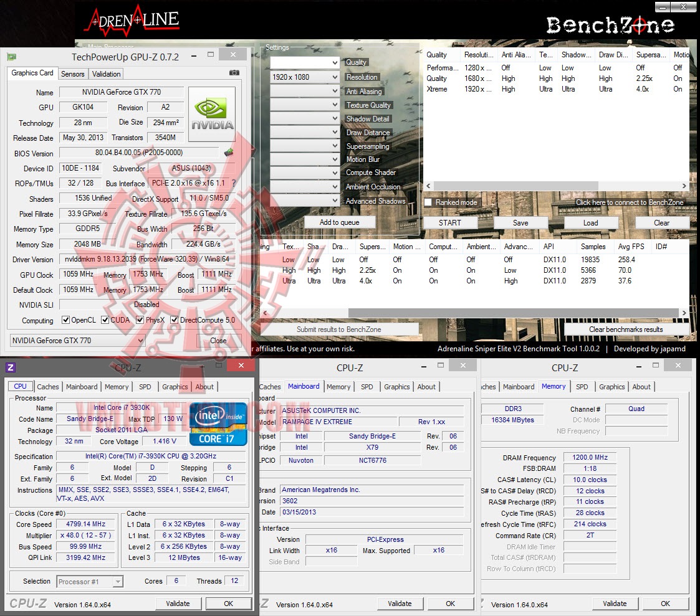Open the Graphics Card tab in GPU-Z
The image size is (700, 616).
pos(32,73)
